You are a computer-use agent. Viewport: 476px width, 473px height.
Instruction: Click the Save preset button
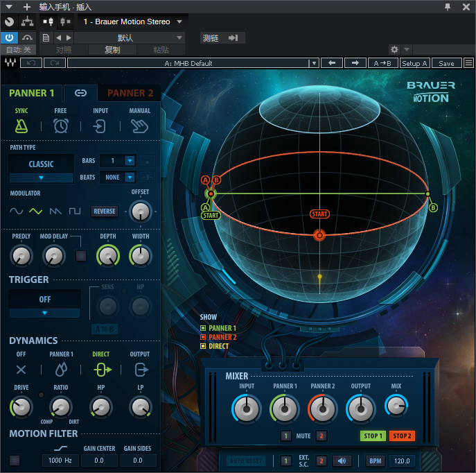(446, 63)
